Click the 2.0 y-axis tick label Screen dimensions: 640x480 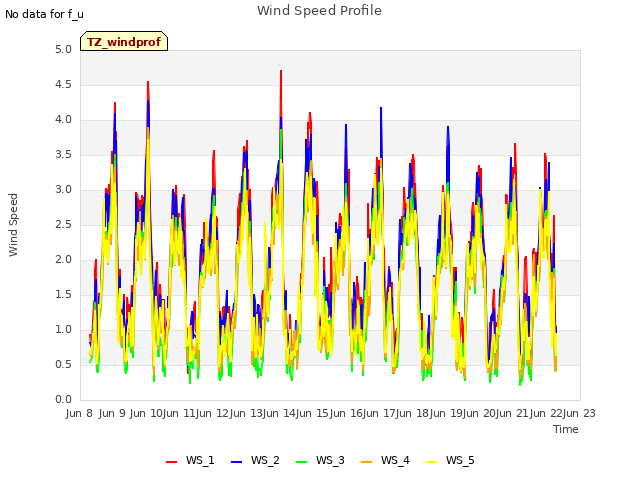click(x=63, y=260)
